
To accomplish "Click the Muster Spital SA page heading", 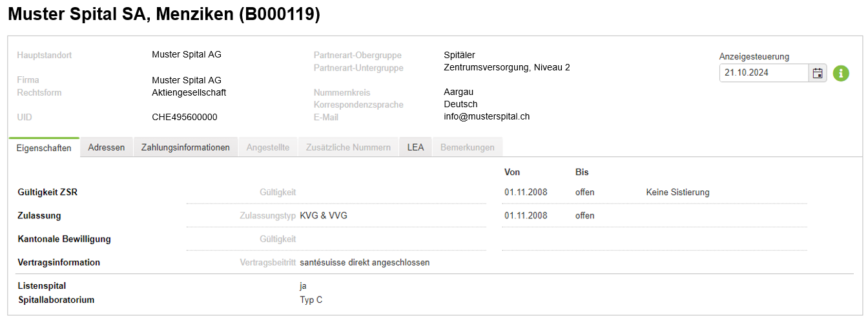I will pos(164,15).
